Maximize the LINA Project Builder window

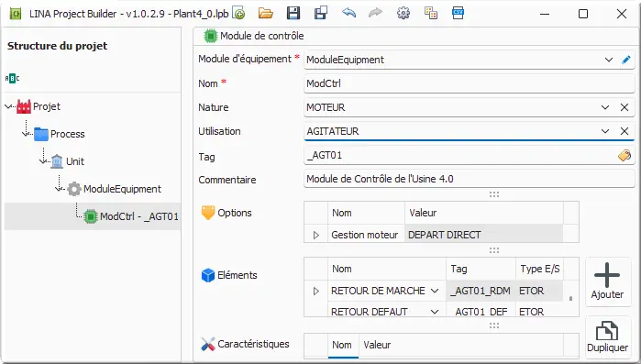583,14
